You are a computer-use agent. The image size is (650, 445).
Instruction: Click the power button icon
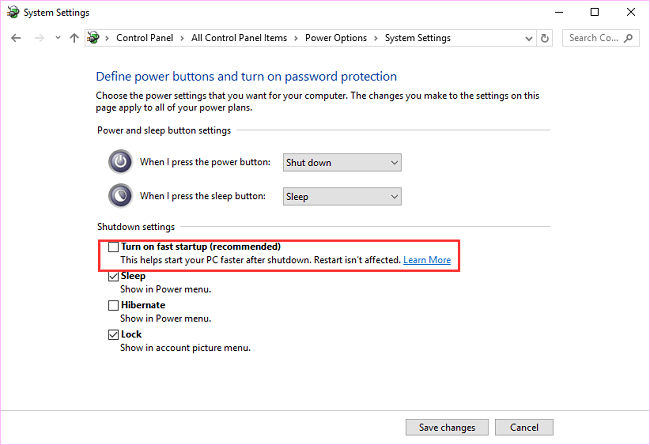[119, 162]
